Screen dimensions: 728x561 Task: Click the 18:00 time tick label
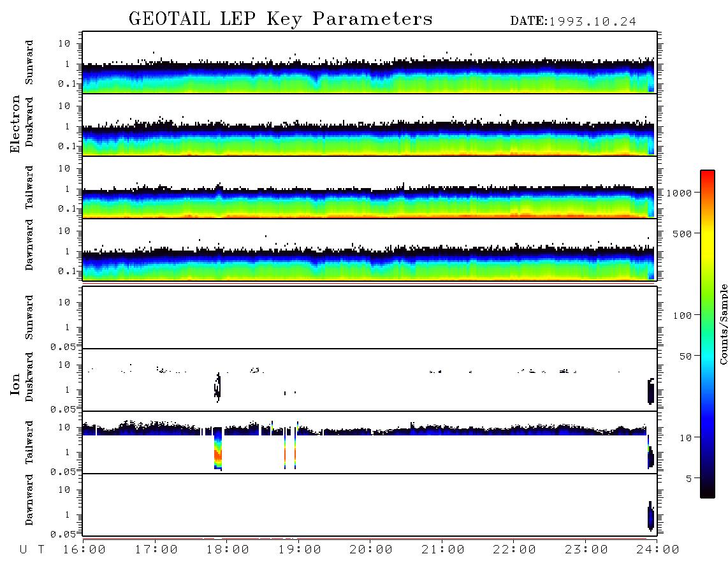coord(228,550)
